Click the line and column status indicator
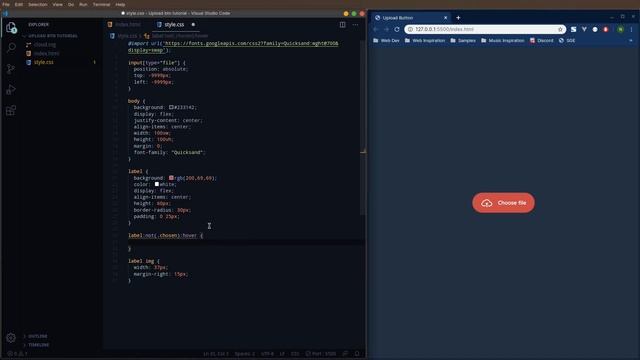The height and width of the screenshot is (360, 640). pos(216,354)
